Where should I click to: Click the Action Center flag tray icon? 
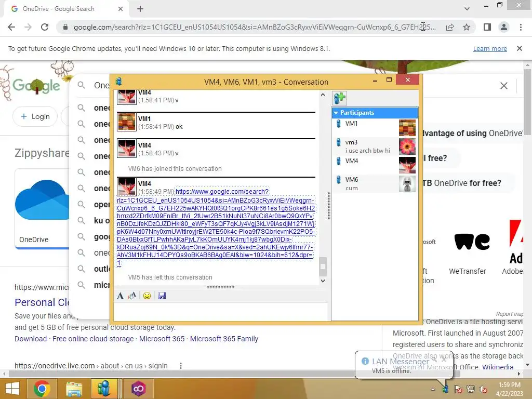click(x=458, y=389)
